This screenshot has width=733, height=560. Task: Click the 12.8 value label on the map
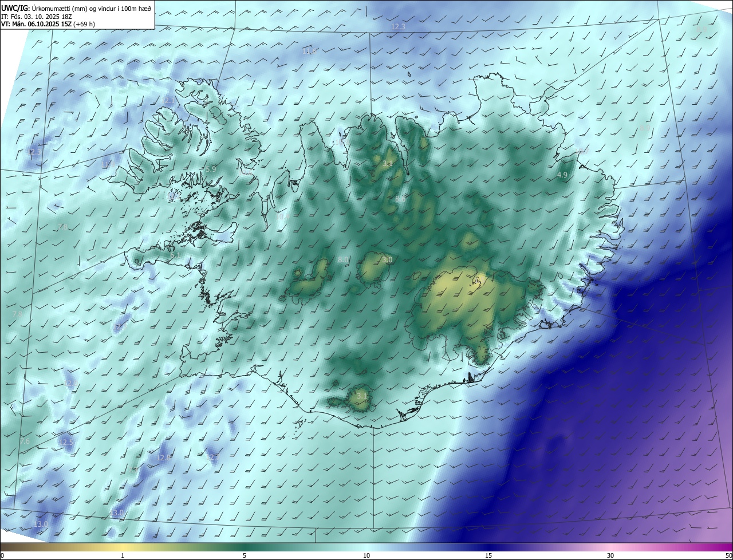(164, 458)
